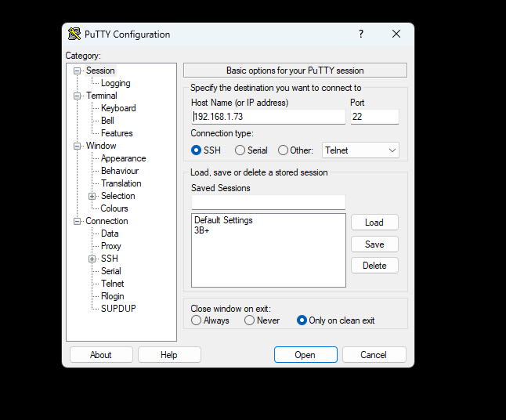The width and height of the screenshot is (506, 420).
Task: Open the Translation category
Action: coord(121,183)
